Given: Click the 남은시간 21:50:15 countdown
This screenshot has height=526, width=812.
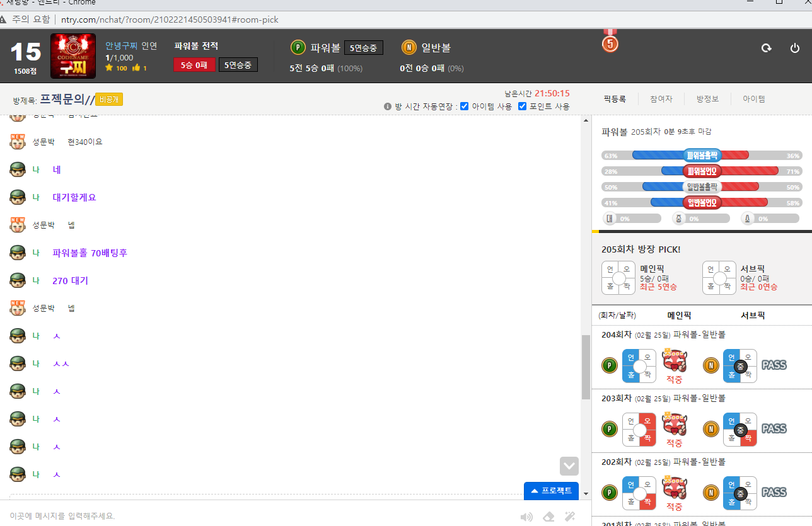Looking at the screenshot, I should (x=537, y=93).
